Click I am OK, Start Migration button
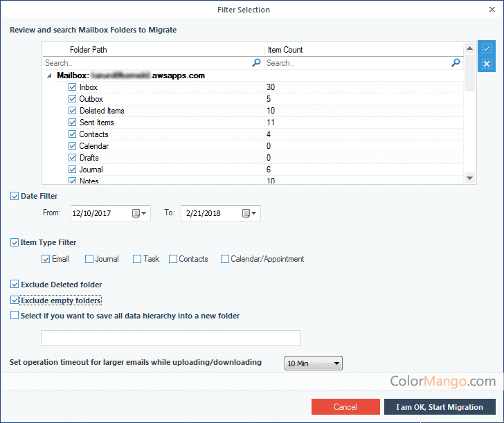The image size is (504, 423). point(440,407)
